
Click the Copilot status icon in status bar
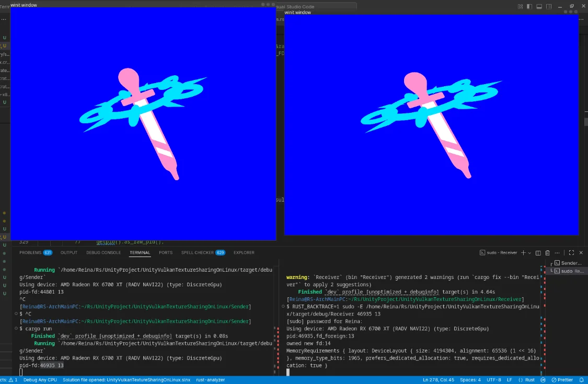(543, 380)
